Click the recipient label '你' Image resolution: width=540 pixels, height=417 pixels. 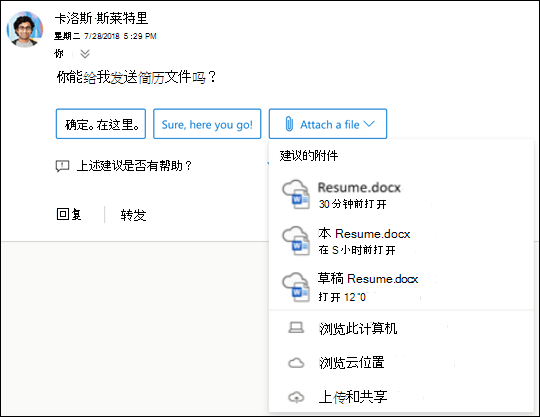click(59, 54)
